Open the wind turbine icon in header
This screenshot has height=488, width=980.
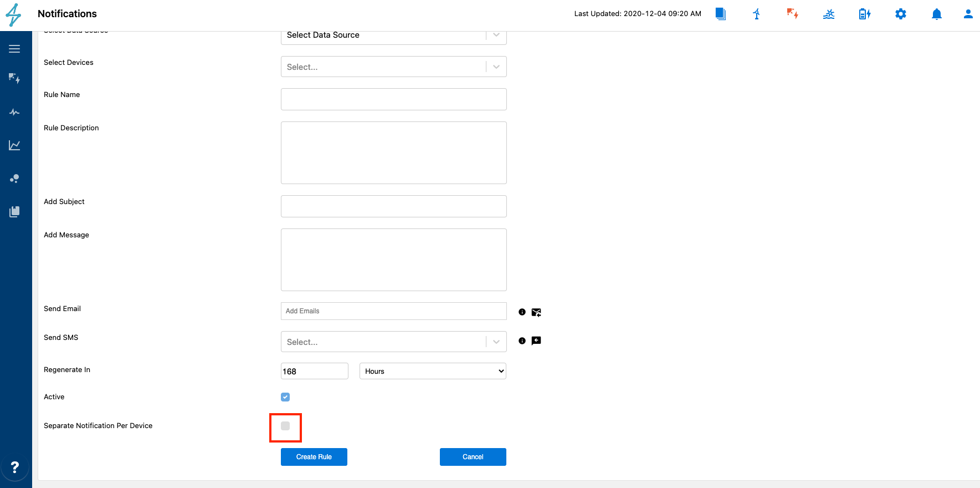pyautogui.click(x=756, y=14)
